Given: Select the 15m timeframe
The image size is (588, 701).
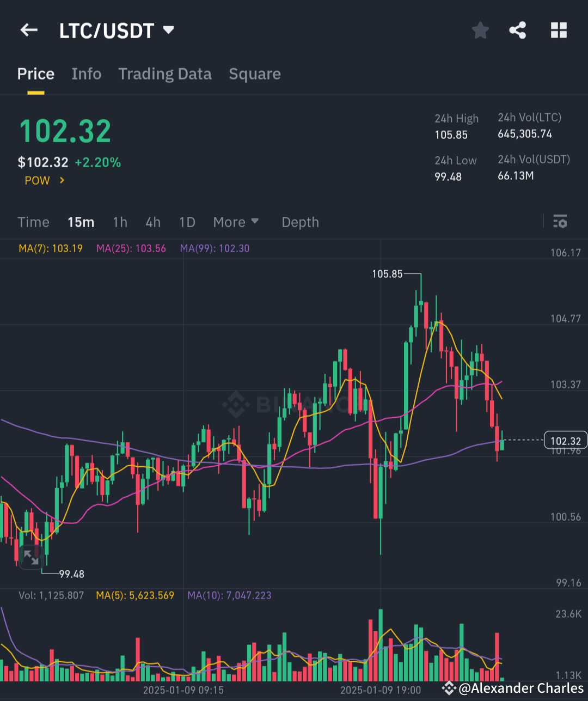Looking at the screenshot, I should (81, 222).
